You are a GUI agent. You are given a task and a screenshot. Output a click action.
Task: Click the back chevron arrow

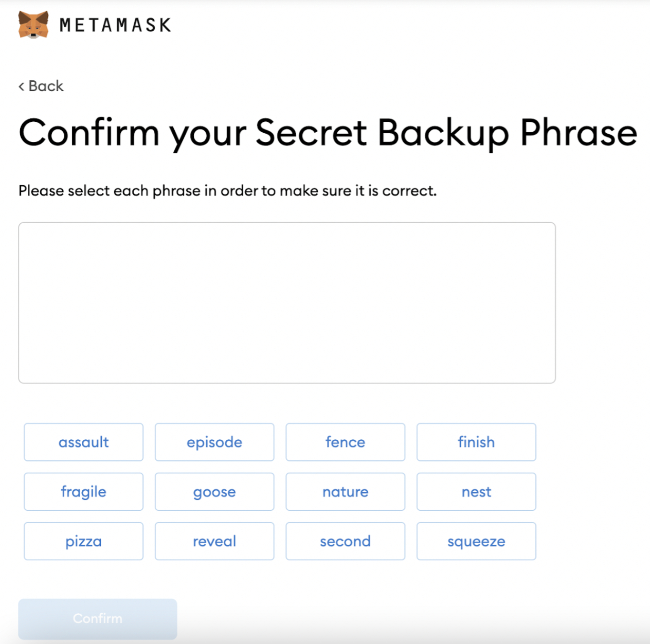(x=22, y=86)
